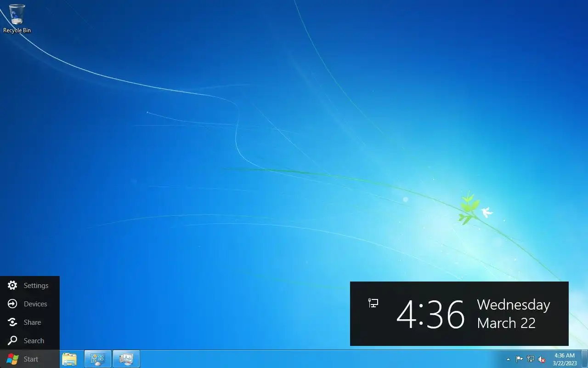Screen dimensions: 588x368
Task: Choose Share in the charms menu
Action: (x=30, y=322)
